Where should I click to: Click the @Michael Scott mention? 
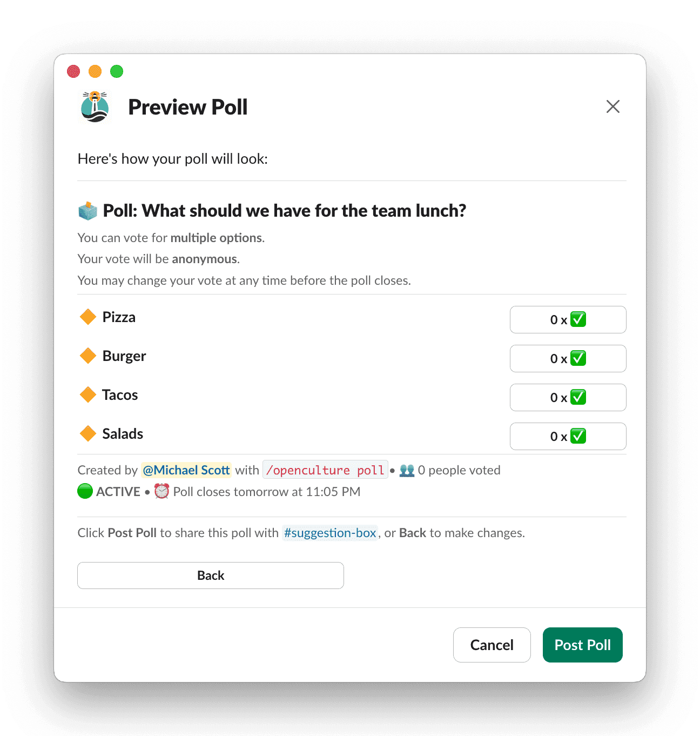[186, 470]
